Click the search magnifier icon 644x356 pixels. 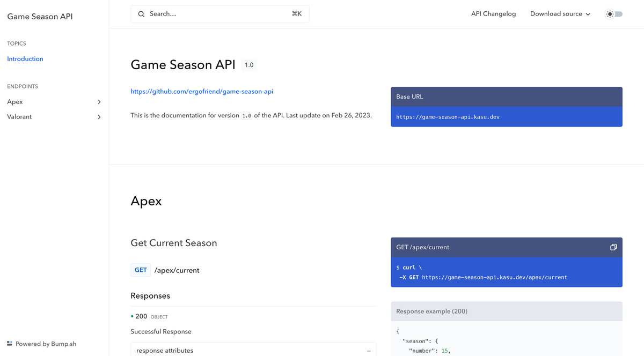141,13
